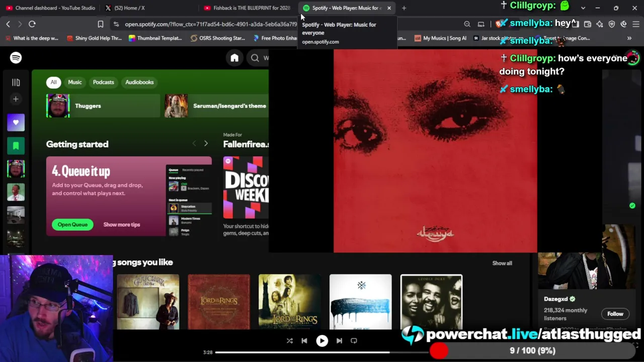
Task: Seek using the song progress bar
Action: click(322, 352)
